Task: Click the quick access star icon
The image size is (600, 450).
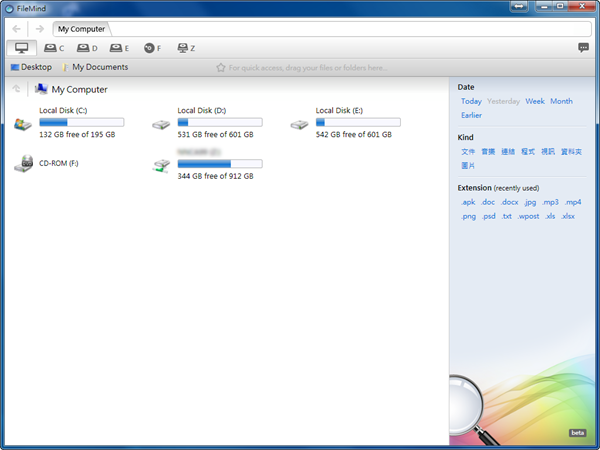Action: pos(220,68)
